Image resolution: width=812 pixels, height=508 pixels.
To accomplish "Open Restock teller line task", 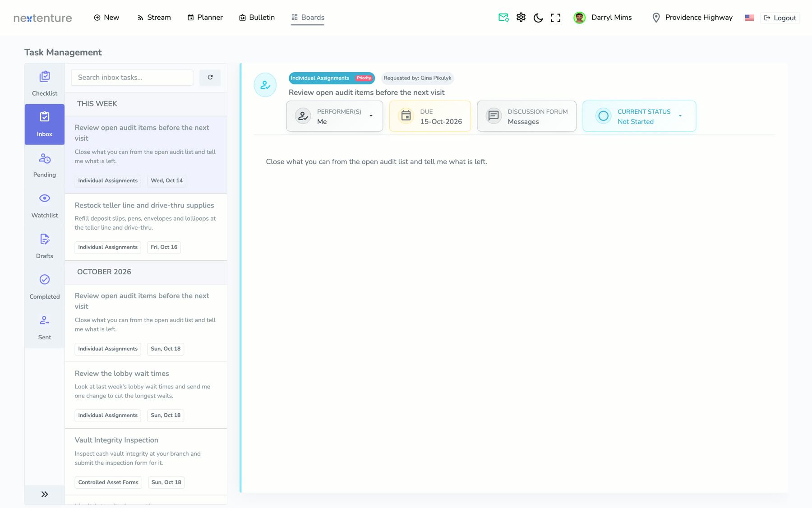I will [146, 227].
